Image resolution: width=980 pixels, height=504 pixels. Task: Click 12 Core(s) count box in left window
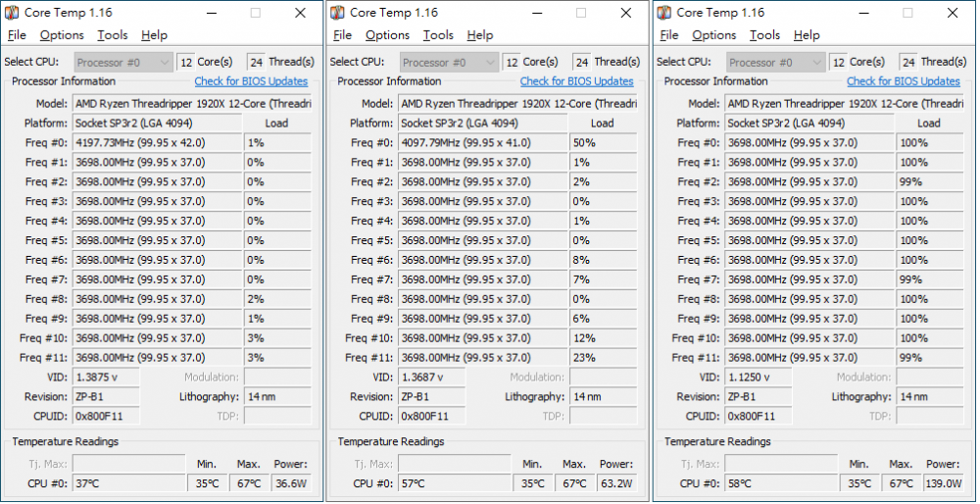click(185, 62)
